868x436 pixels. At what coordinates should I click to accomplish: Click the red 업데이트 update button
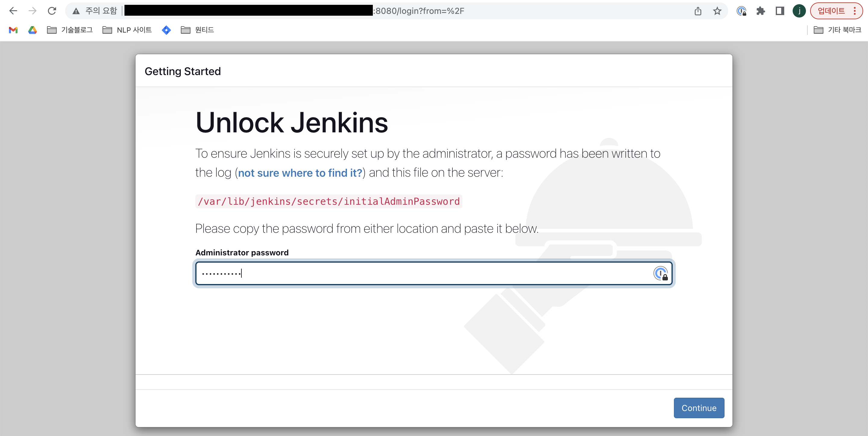831,11
